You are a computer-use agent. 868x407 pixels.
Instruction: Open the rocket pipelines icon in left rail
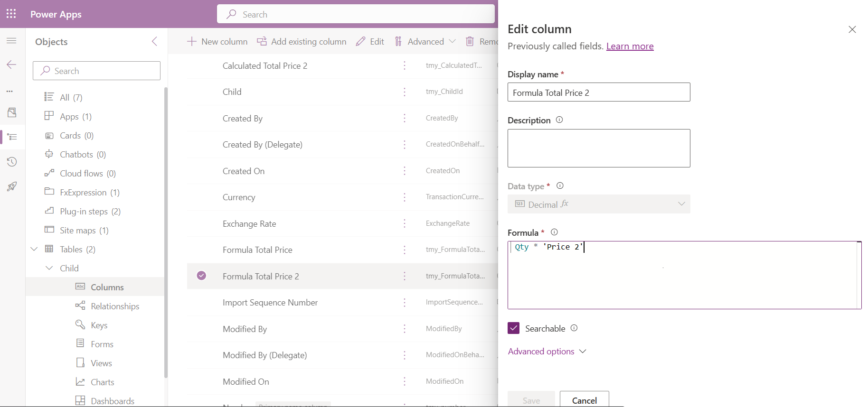(12, 186)
